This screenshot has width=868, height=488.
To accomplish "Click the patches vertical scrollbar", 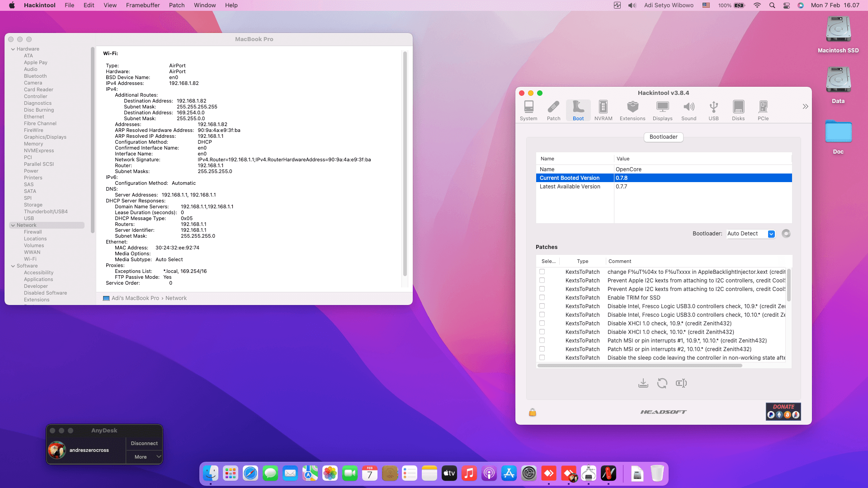I will [789, 286].
